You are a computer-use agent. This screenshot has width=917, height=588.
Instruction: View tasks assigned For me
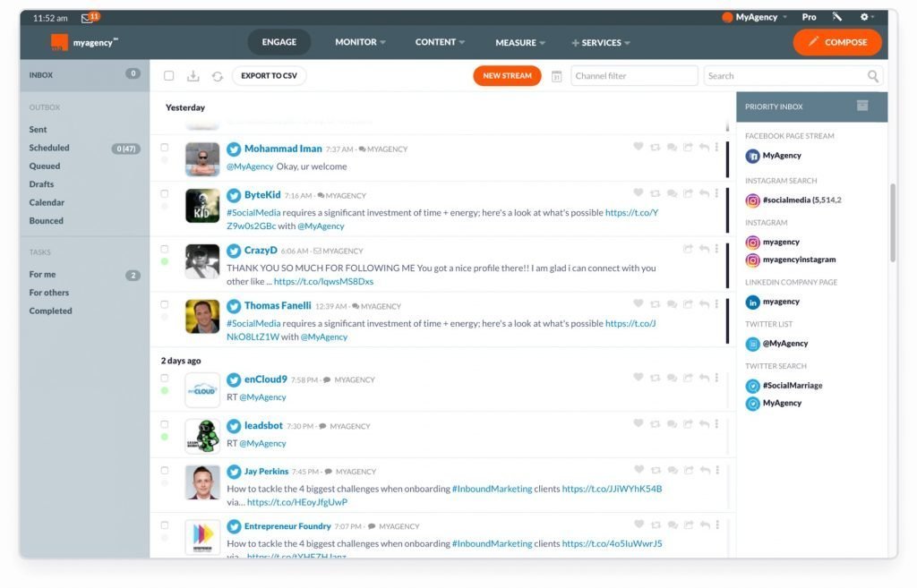(42, 275)
